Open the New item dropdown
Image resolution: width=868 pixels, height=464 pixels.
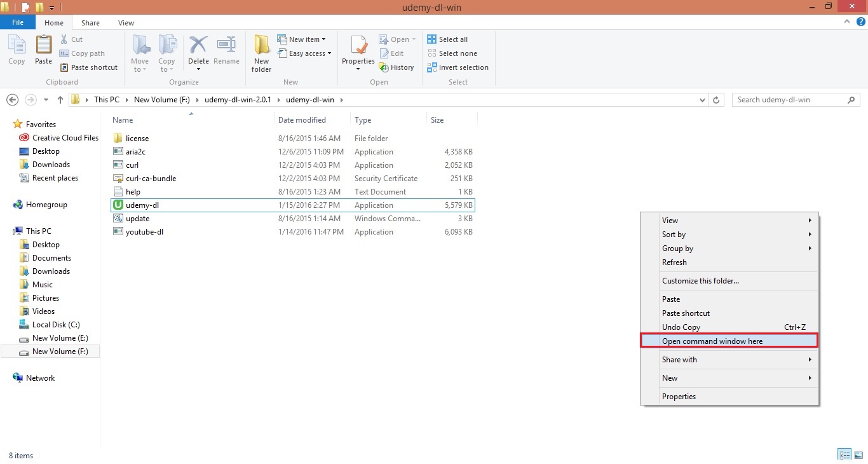[302, 39]
